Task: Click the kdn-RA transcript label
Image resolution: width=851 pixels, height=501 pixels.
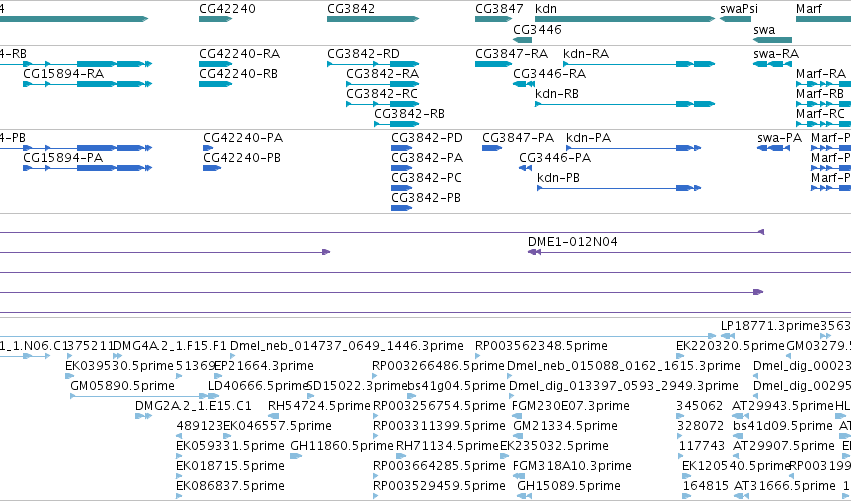Action: (586, 54)
